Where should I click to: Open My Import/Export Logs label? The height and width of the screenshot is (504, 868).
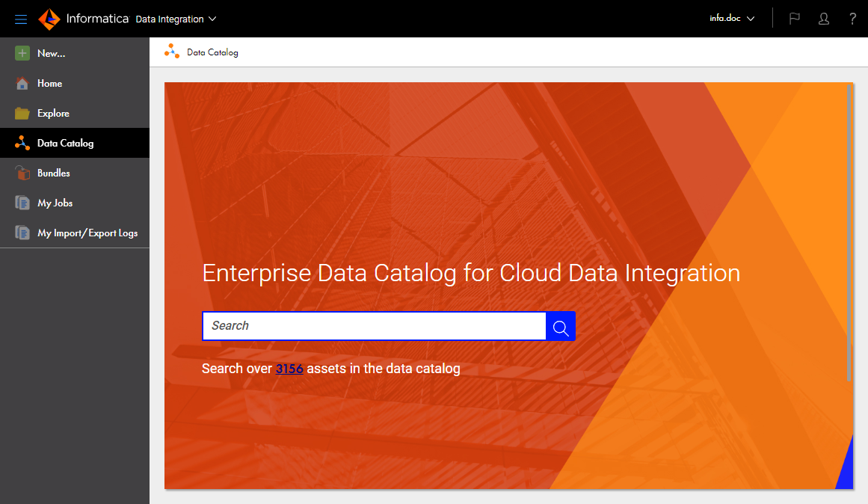[87, 233]
